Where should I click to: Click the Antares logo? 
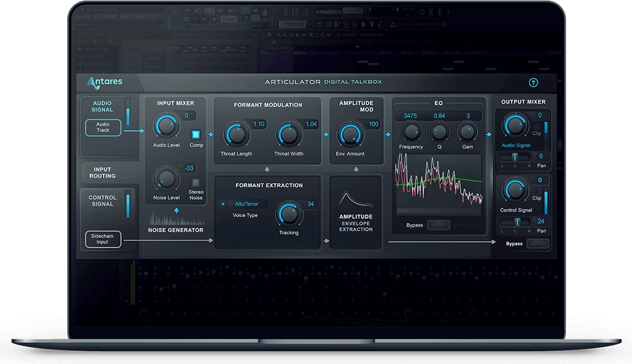pyautogui.click(x=105, y=82)
